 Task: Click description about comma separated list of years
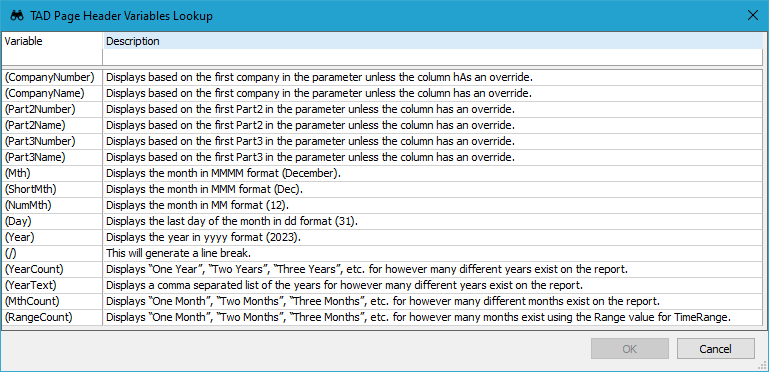click(344, 285)
